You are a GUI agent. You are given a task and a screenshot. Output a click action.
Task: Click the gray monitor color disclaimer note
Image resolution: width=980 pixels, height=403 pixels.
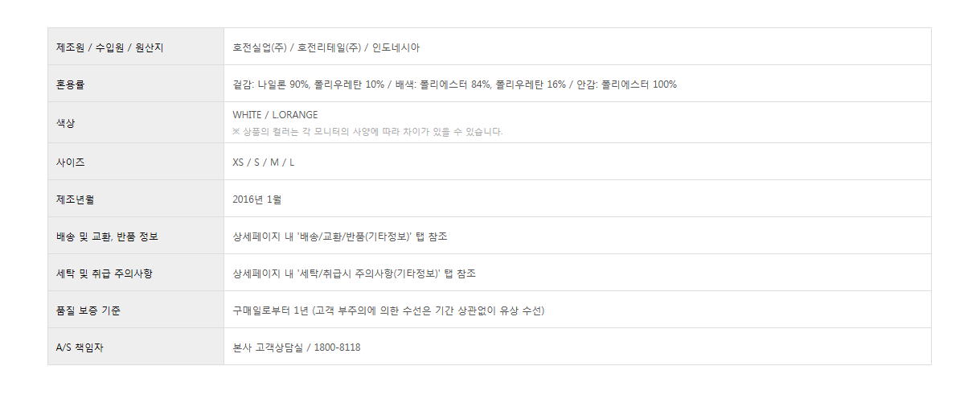pyautogui.click(x=367, y=132)
